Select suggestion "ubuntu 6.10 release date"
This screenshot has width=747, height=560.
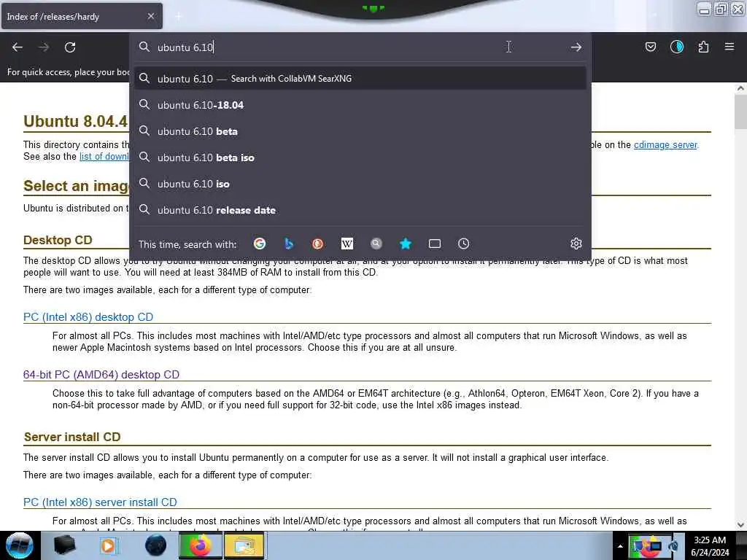coord(360,210)
